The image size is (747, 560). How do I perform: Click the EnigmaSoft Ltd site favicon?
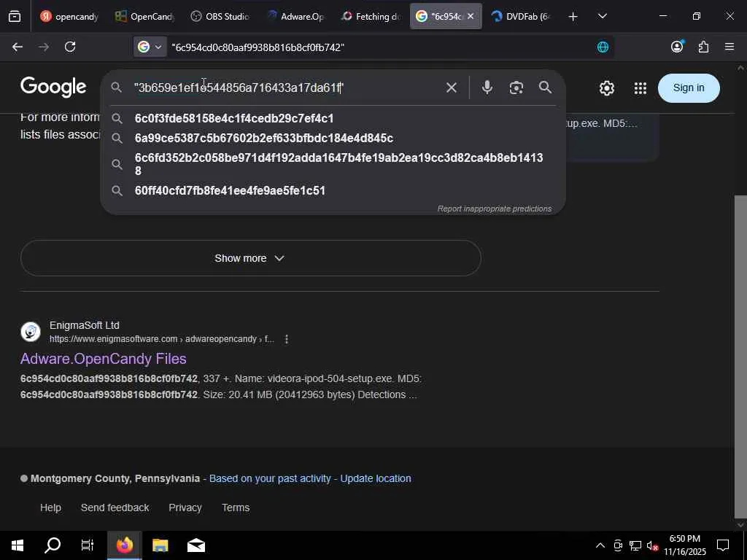click(x=31, y=332)
